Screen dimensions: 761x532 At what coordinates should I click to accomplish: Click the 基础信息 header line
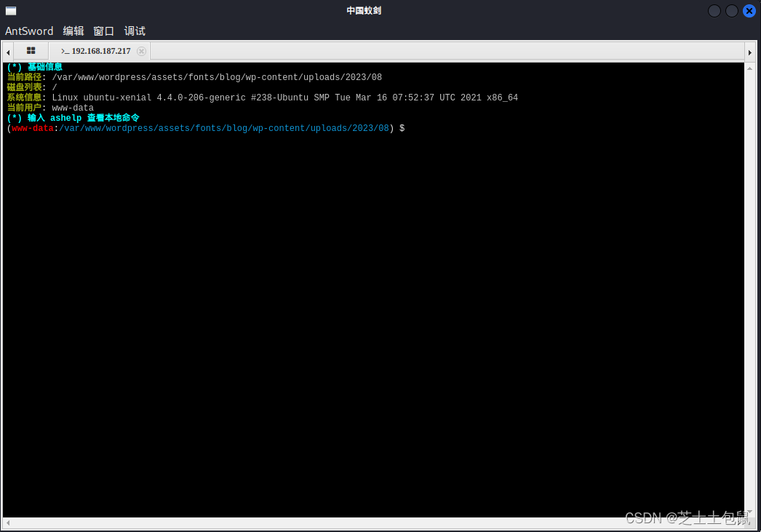pos(34,67)
